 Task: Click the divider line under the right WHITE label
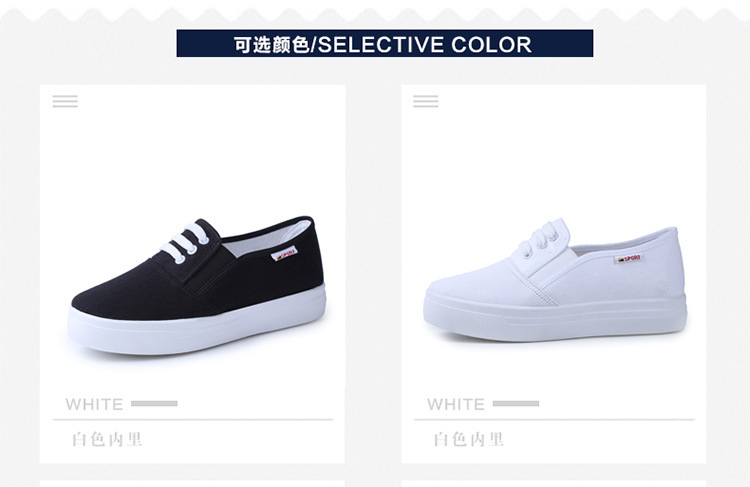(x=554, y=420)
